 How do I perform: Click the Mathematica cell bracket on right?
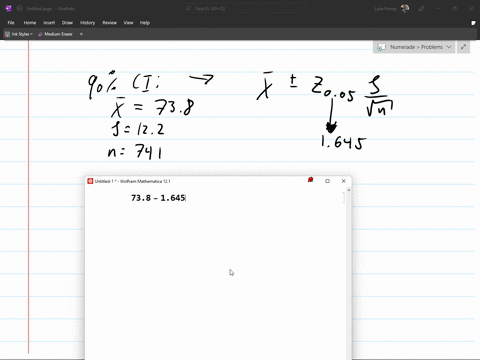point(344,198)
